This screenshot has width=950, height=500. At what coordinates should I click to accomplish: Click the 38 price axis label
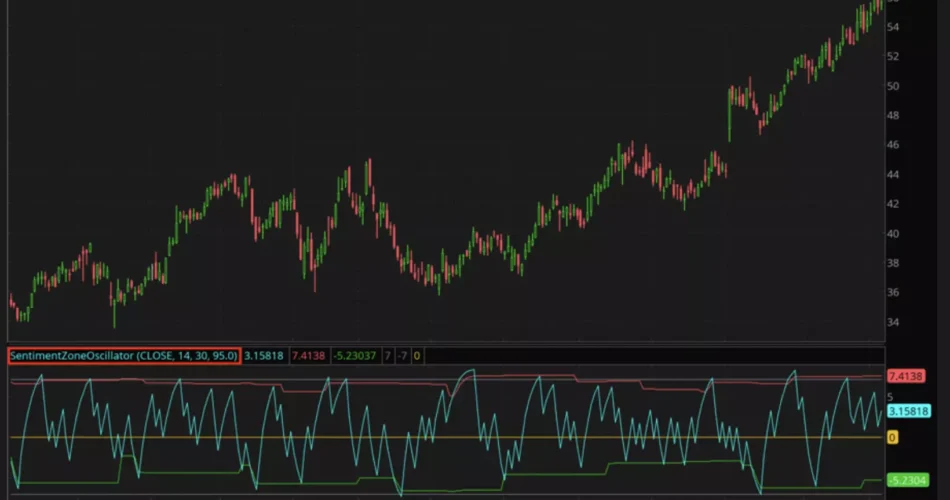point(894,263)
